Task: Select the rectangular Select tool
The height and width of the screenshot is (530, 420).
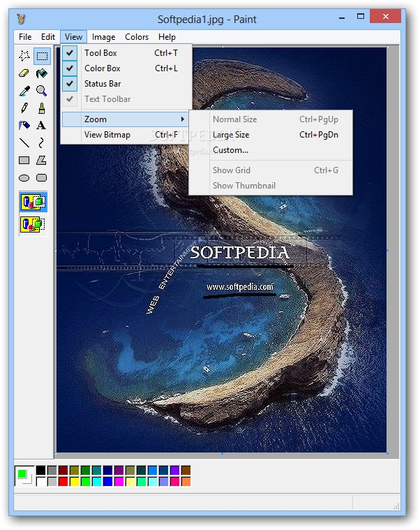Action: pos(42,56)
